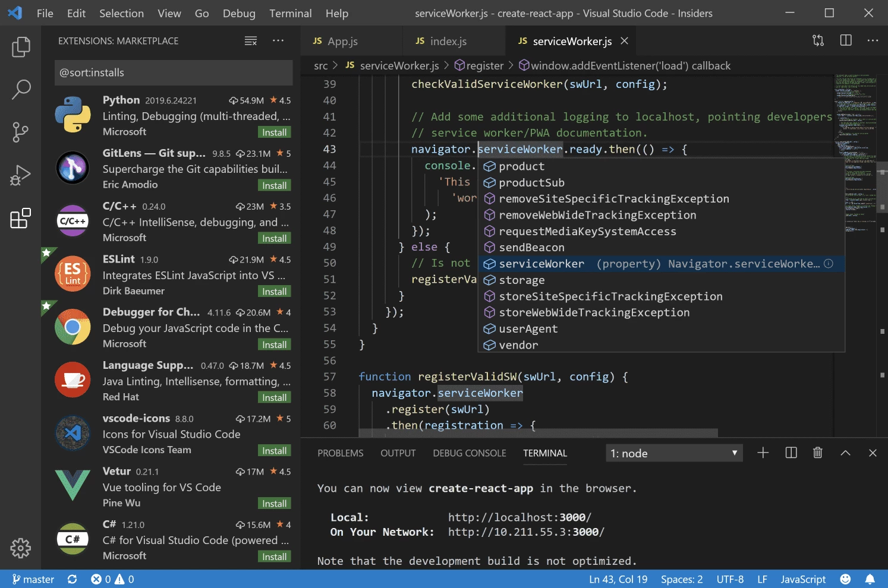Filter the extensions list
The image size is (888, 588).
(x=250, y=40)
